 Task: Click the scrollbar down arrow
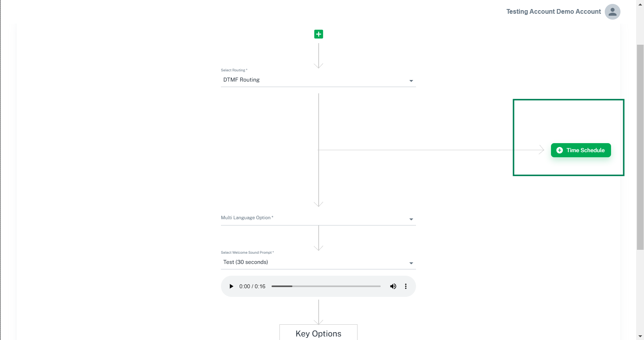[x=640, y=336]
